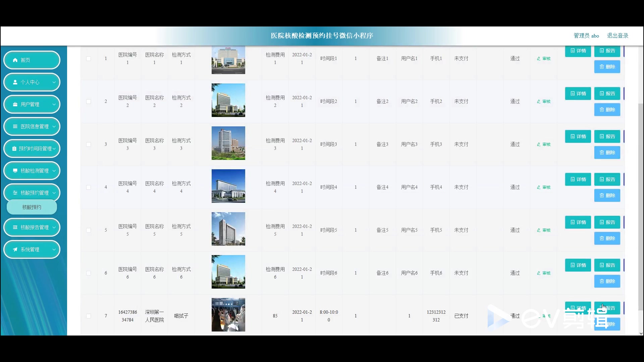Open the 核酸预约 submenu item
The width and height of the screenshot is (644, 362).
tap(32, 207)
